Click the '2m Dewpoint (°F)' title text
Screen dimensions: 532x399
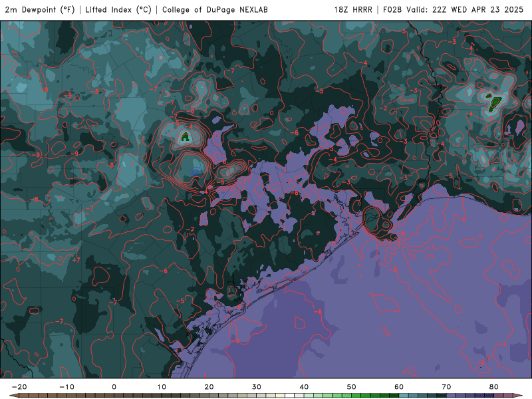coord(40,10)
